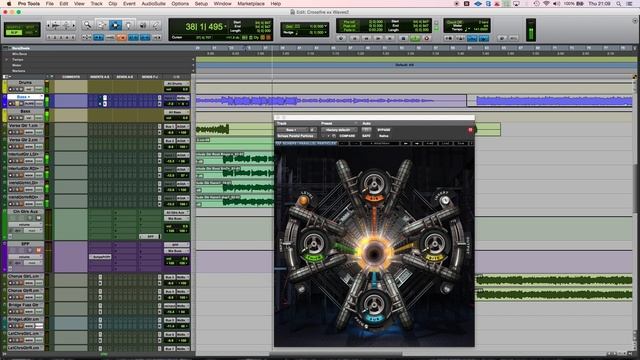Screen dimensions: 640x360
Task: Select the Scrubber tool
Action: [143, 25]
